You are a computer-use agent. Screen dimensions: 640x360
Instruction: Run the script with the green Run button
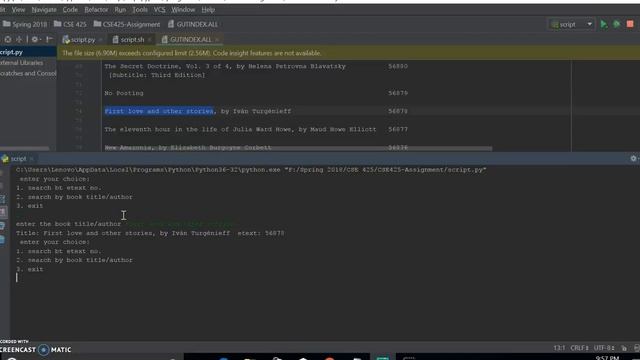[x=604, y=24]
